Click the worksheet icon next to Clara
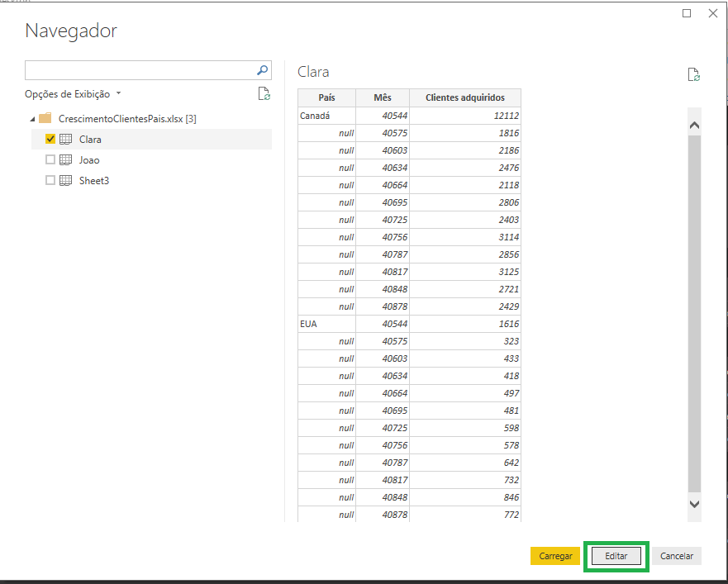 65,139
